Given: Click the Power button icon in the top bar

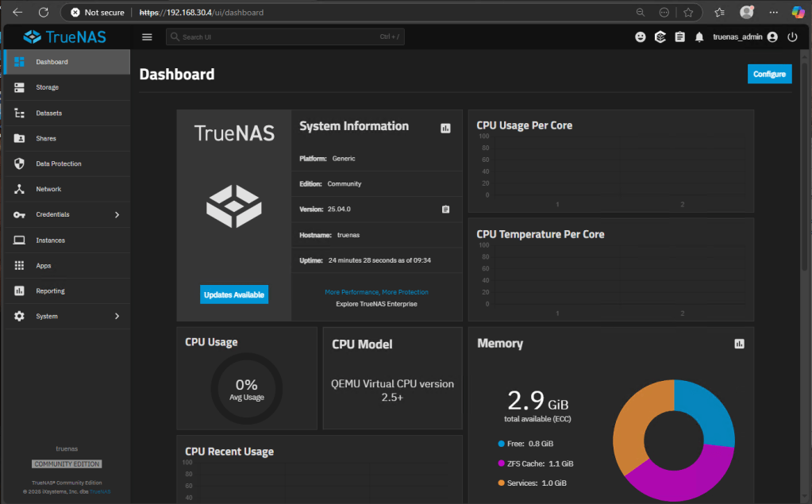Looking at the screenshot, I should point(792,37).
